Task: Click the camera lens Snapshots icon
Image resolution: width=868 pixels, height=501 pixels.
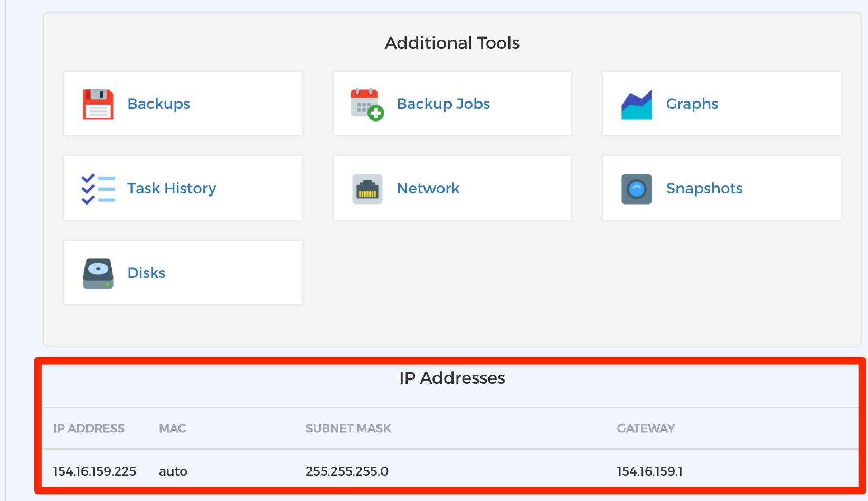Action: (637, 189)
